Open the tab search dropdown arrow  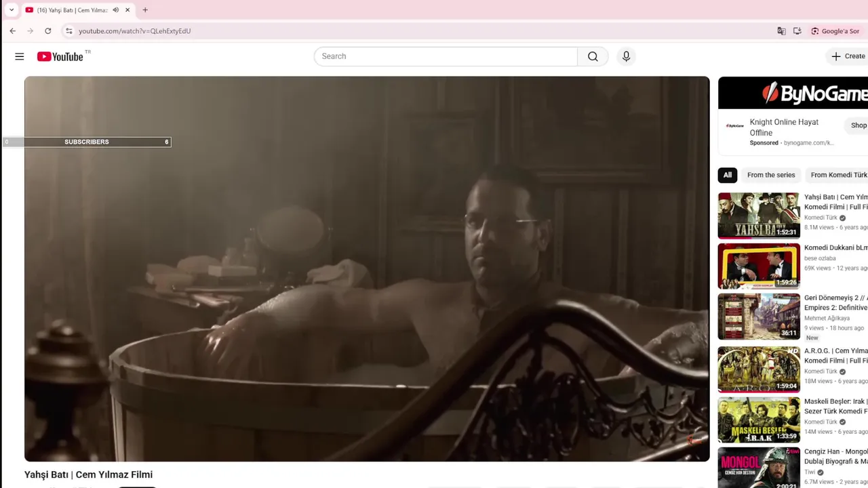(12, 10)
